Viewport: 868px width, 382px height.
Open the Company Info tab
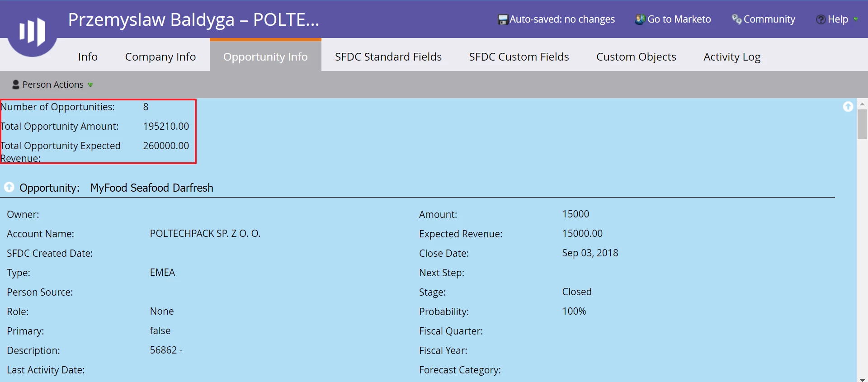(x=160, y=57)
